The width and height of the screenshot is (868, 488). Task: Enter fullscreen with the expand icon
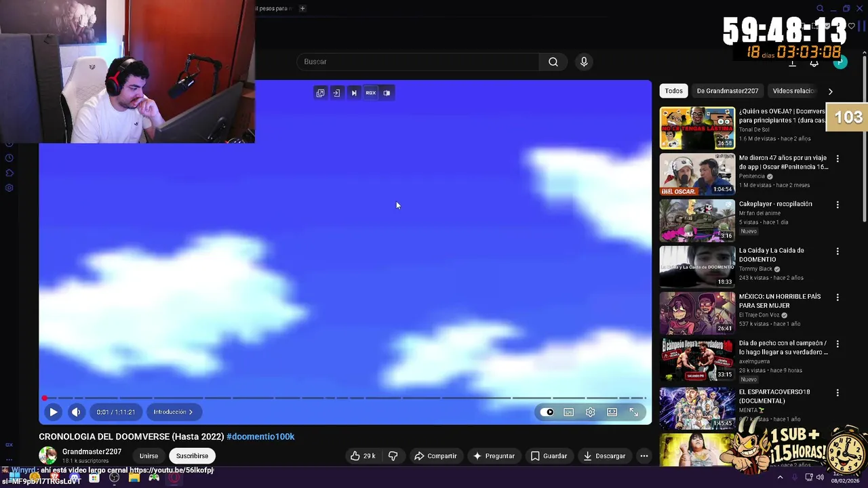click(x=633, y=412)
